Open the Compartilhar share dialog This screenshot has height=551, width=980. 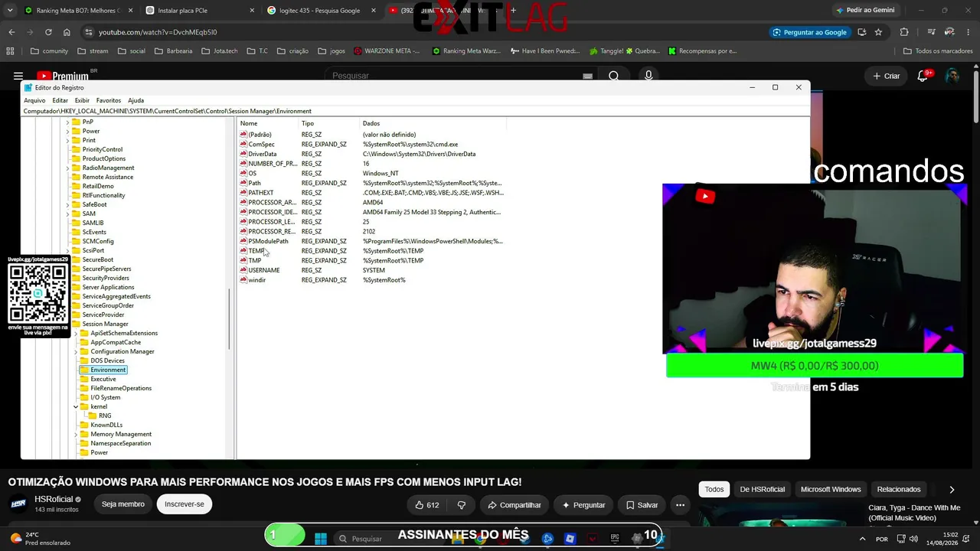[x=514, y=505]
